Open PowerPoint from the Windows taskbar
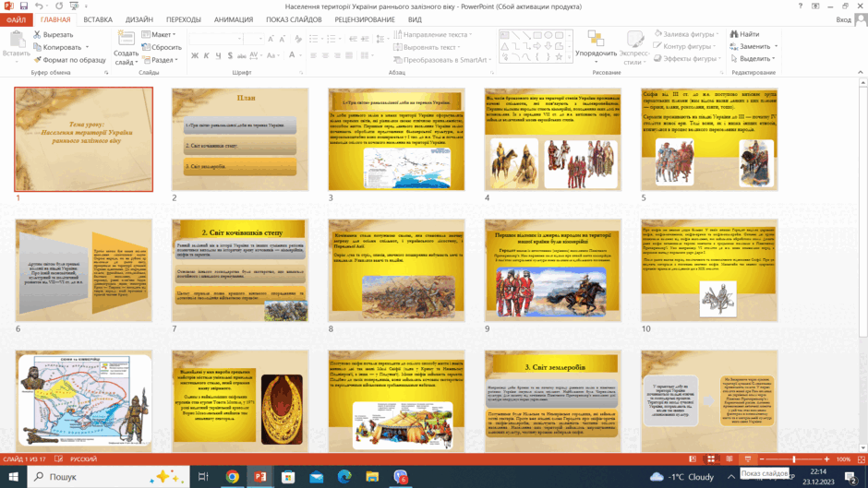The width and height of the screenshot is (868, 488). pos(260,476)
